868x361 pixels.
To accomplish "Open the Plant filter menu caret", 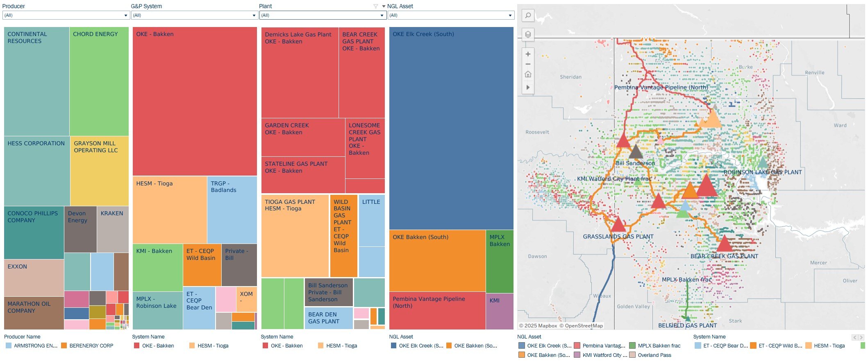I will pyautogui.click(x=384, y=6).
